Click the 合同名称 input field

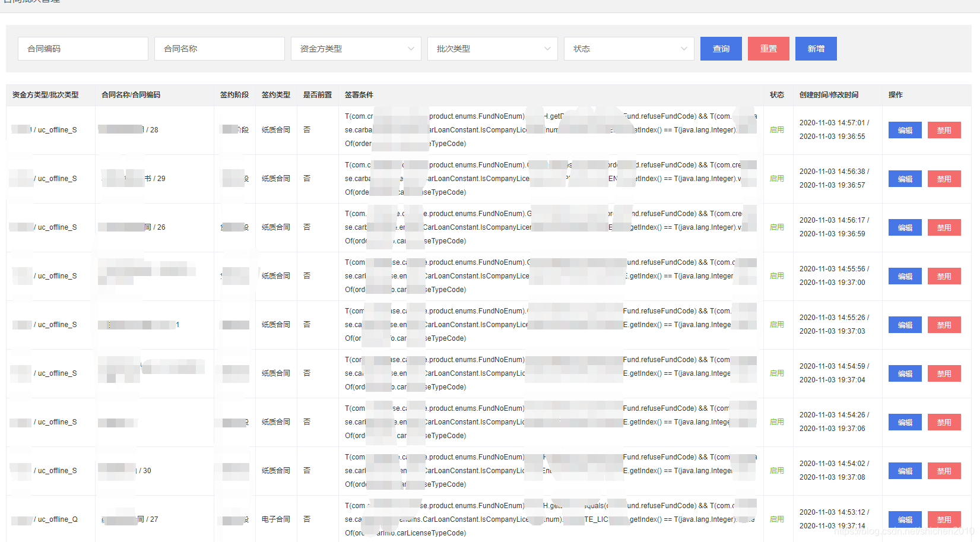[220, 49]
